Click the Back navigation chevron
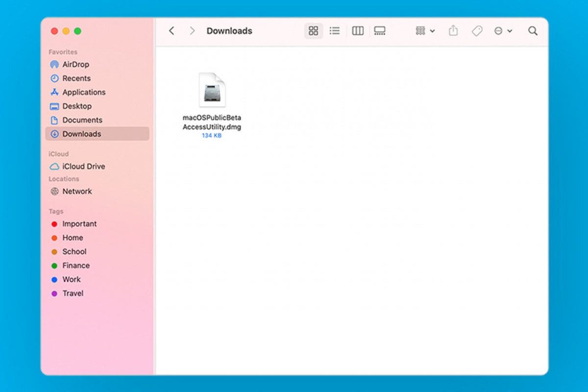 tap(171, 30)
